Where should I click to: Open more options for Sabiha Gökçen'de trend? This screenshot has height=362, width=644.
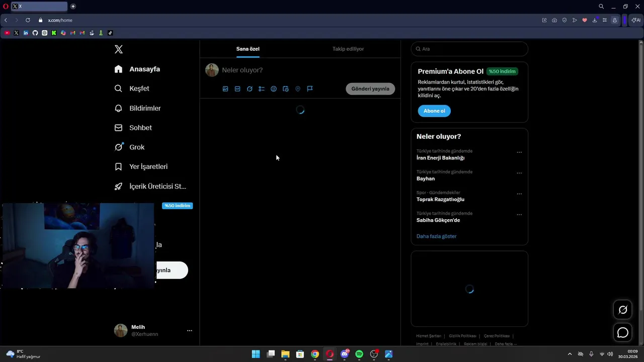click(519, 215)
